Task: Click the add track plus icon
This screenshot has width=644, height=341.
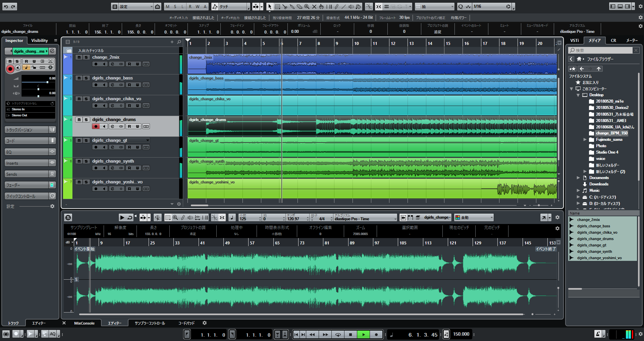Action: pos(172,42)
